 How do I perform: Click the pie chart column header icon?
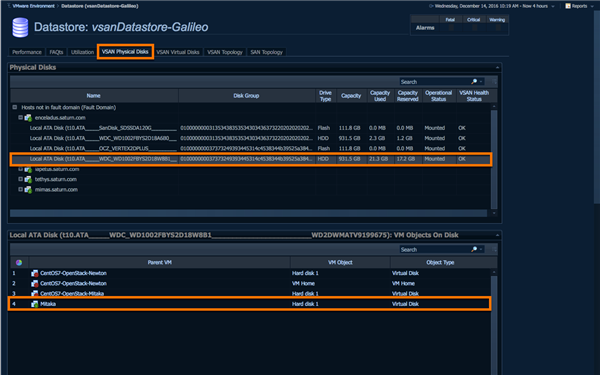click(x=19, y=262)
